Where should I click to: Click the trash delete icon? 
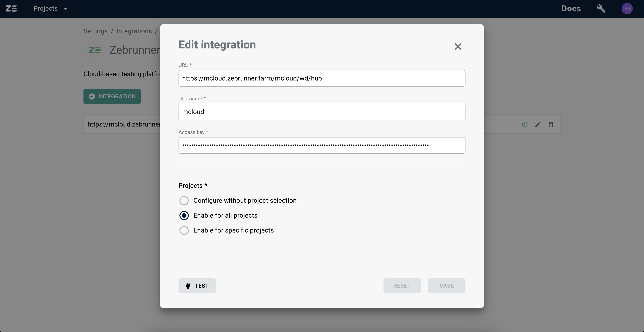tap(550, 124)
